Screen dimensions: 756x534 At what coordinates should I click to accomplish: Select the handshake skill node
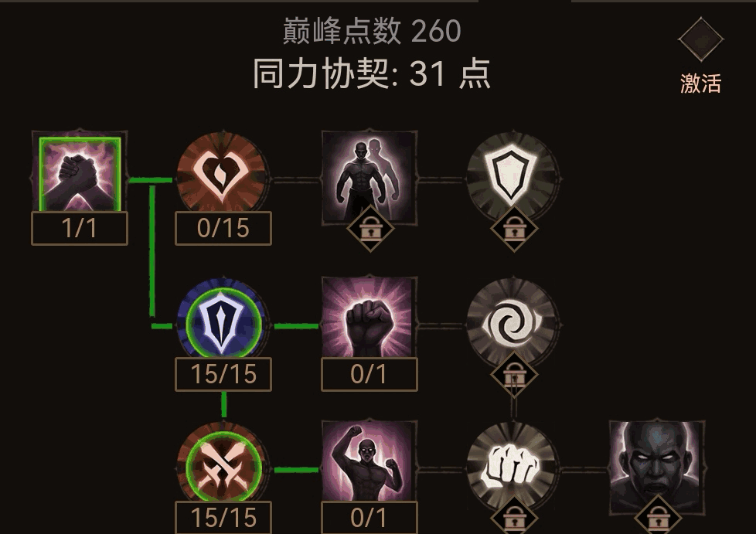point(80,175)
